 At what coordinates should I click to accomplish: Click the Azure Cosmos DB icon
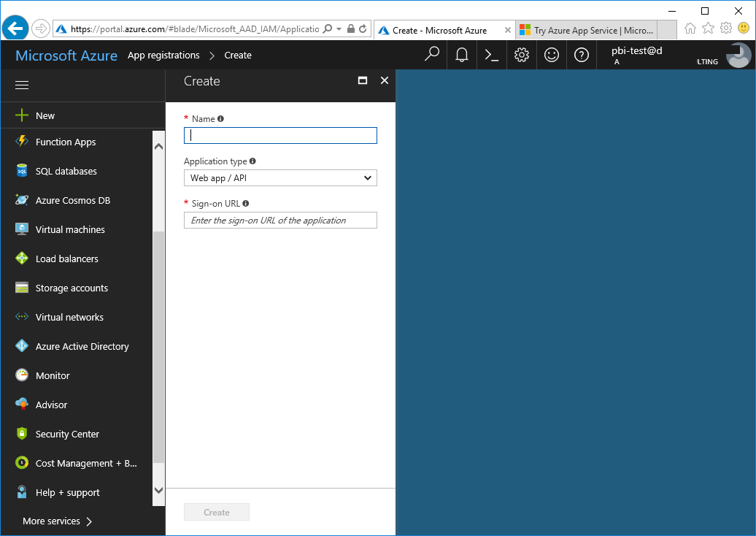click(22, 200)
